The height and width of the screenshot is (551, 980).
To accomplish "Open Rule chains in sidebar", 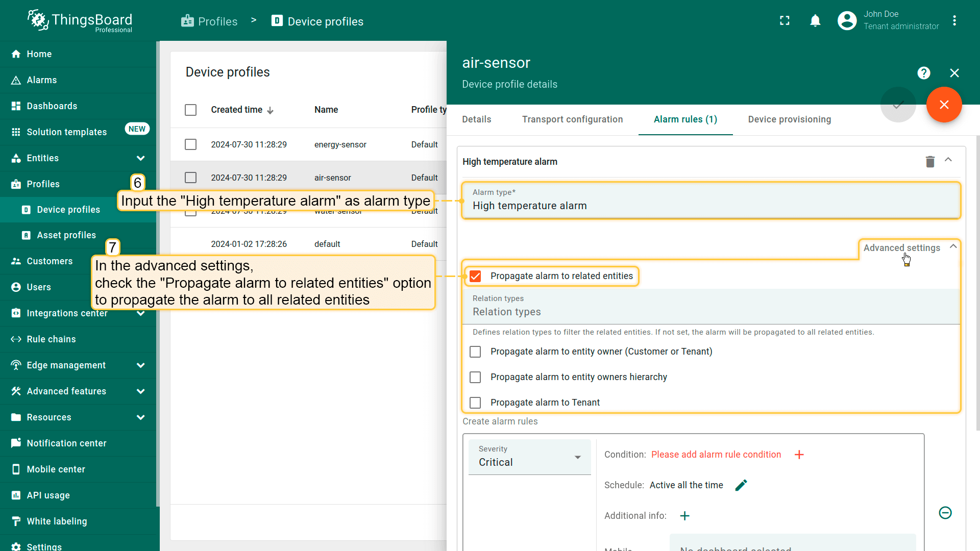I will pyautogui.click(x=51, y=339).
